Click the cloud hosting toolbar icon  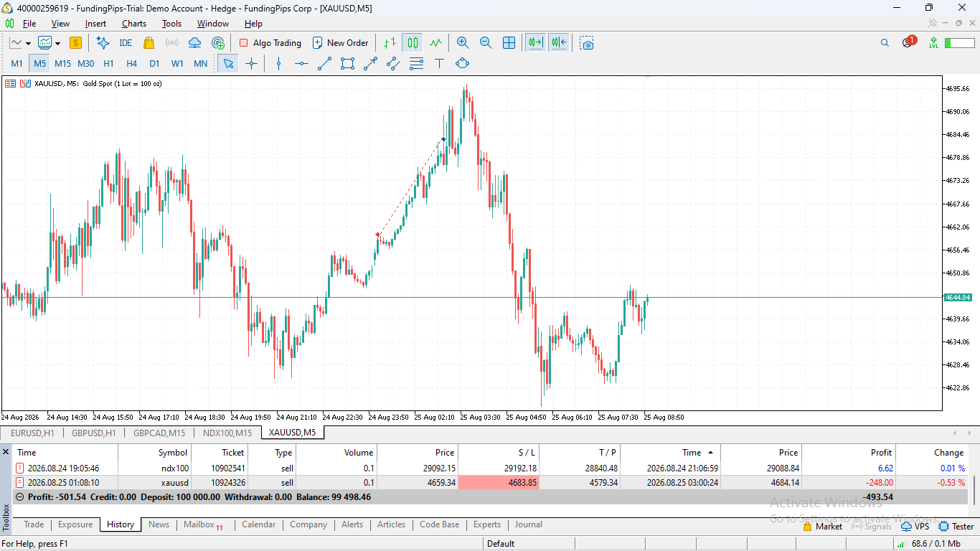tap(194, 43)
